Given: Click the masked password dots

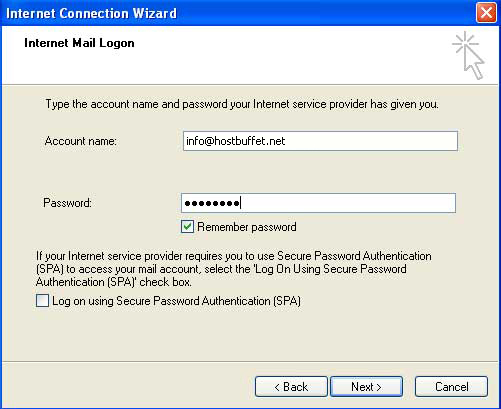Looking at the screenshot, I should [x=212, y=203].
